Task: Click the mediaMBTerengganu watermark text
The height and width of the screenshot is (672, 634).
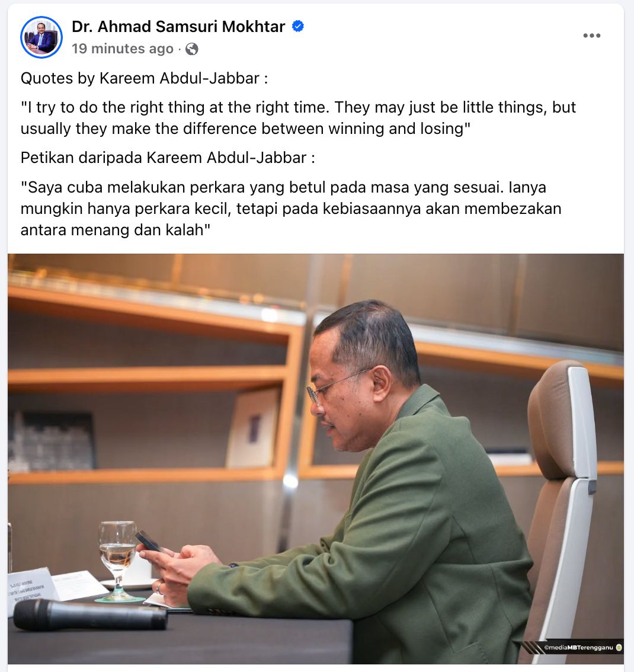Action: coord(579,648)
